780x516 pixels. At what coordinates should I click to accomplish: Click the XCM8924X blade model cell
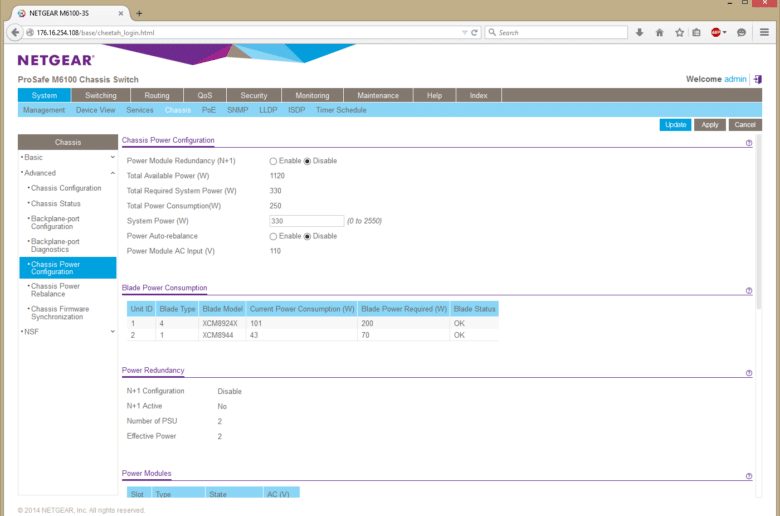220,323
